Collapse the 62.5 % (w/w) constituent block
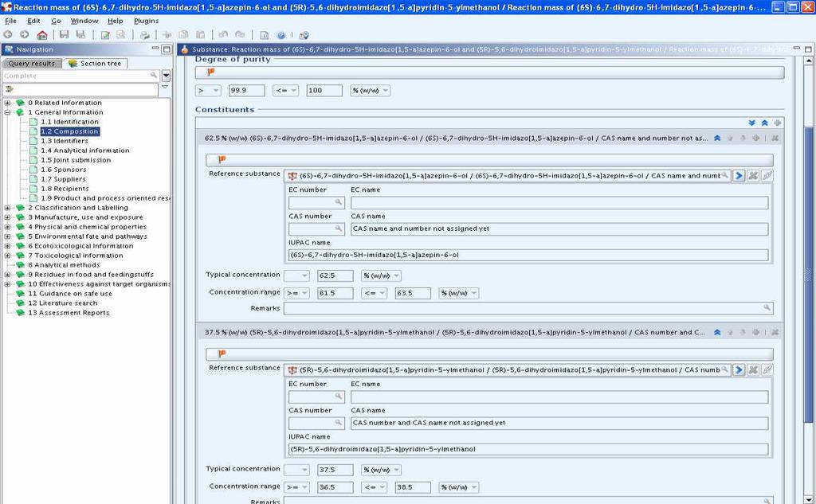The width and height of the screenshot is (816, 504). pos(717,139)
